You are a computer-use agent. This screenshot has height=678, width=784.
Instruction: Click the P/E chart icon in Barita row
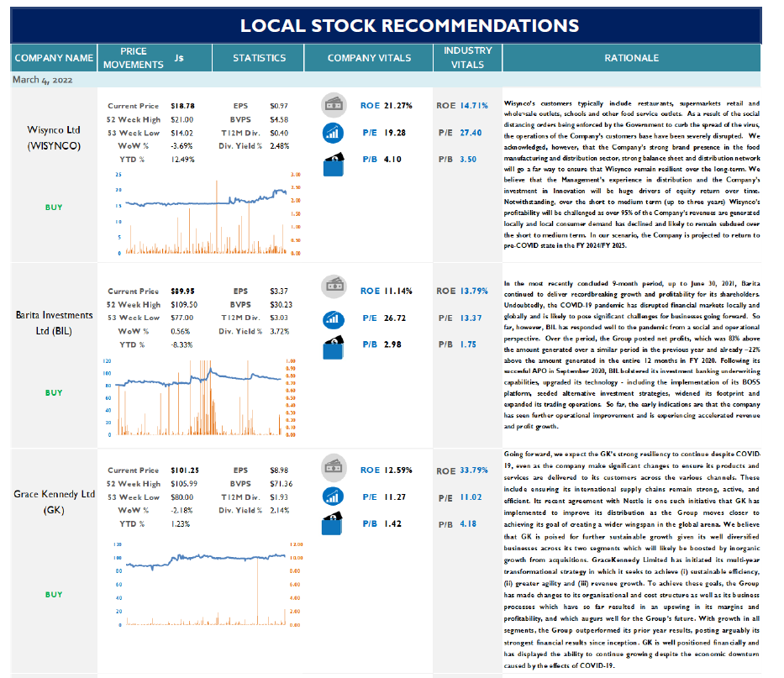click(333, 319)
